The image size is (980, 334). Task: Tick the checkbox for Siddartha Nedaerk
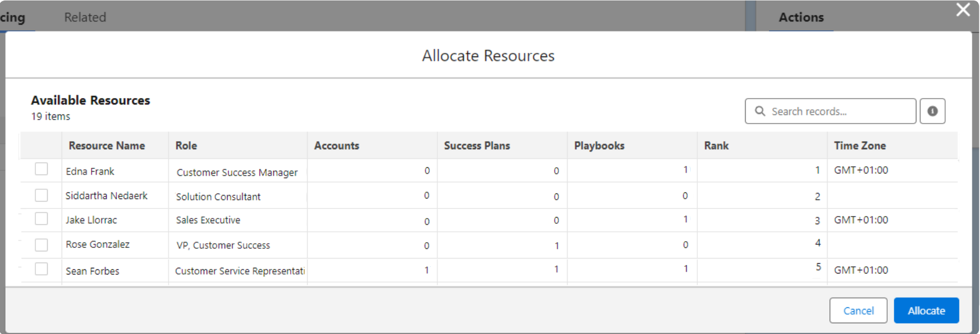click(42, 195)
